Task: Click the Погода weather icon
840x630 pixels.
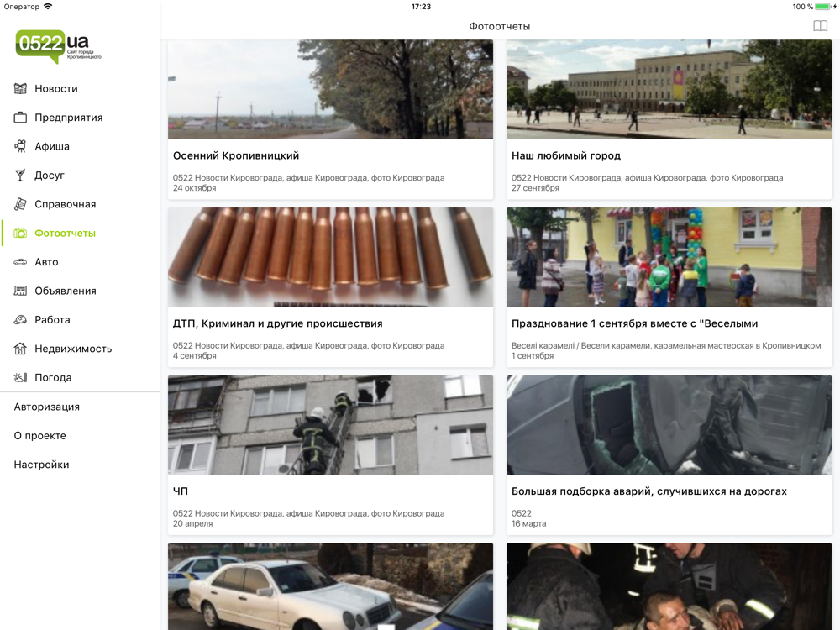Action: point(20,378)
